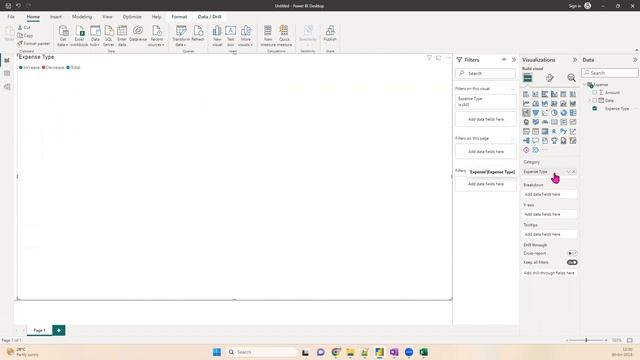This screenshot has height=360, width=640.
Task: Toggle Keep all filters switch
Action: 572,262
